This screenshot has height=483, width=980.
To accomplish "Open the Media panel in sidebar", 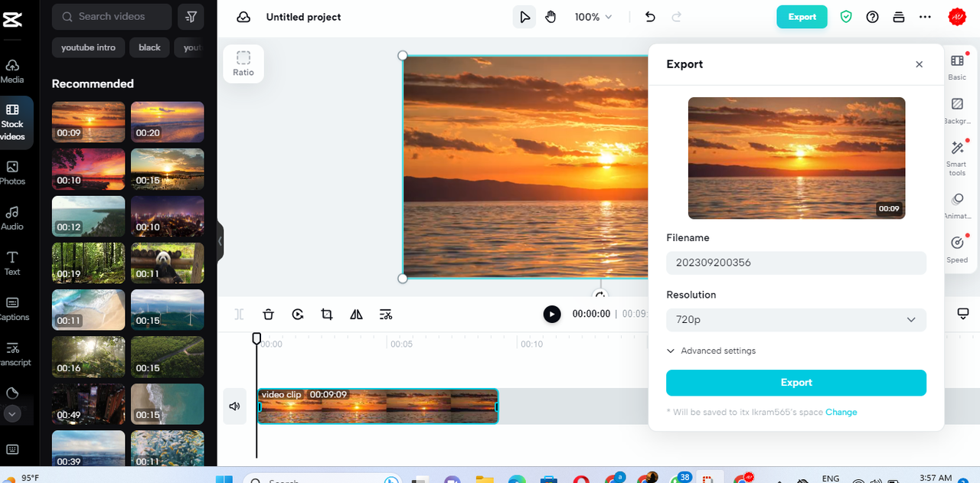I will [x=12, y=71].
